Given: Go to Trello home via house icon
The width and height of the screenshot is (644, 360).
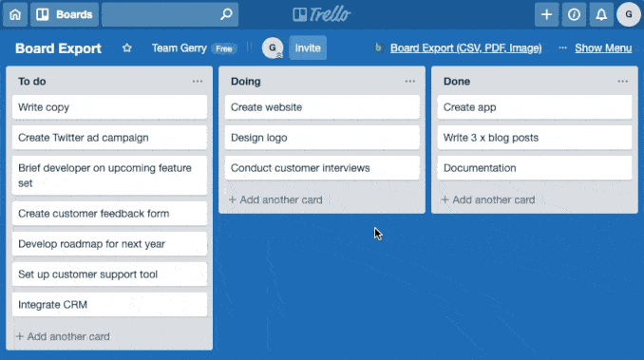Looking at the screenshot, I should pyautogui.click(x=15, y=15).
